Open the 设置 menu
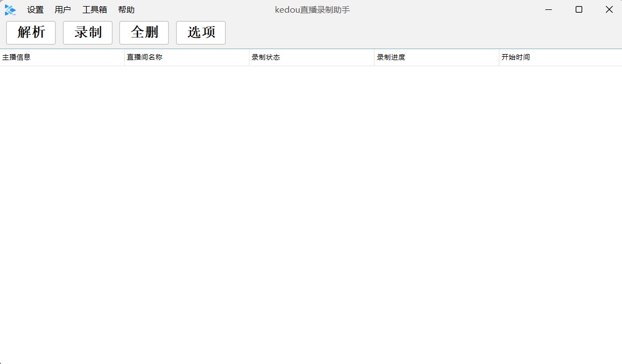This screenshot has height=364, width=622. (x=35, y=9)
